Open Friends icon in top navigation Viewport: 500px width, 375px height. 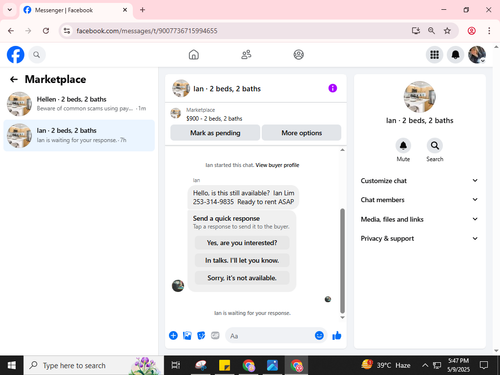click(x=246, y=55)
